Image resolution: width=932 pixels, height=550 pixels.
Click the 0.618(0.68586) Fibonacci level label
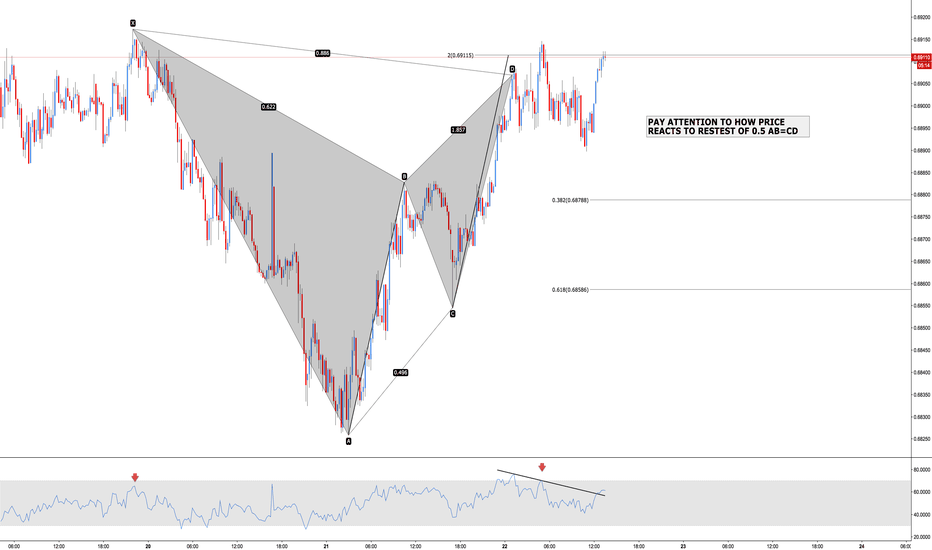pyautogui.click(x=570, y=290)
